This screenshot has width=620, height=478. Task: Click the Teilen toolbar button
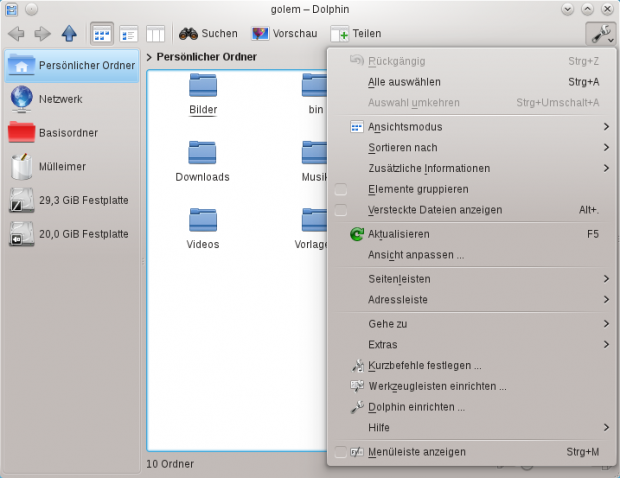[355, 34]
